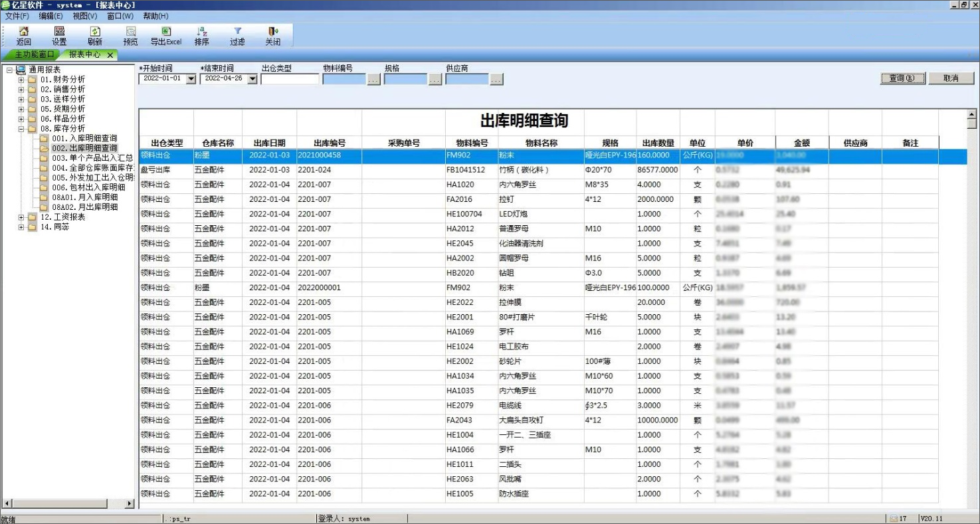
Task: Click the 刷新 refresh toolbar icon
Action: (x=95, y=31)
